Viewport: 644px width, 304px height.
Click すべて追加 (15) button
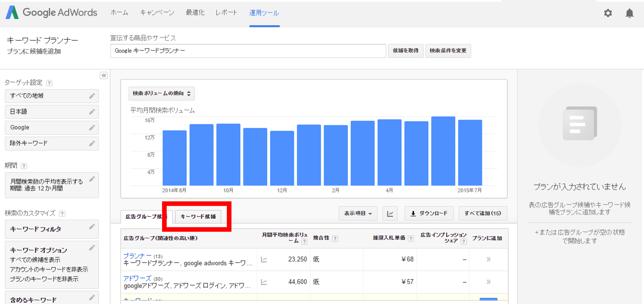pos(483,214)
